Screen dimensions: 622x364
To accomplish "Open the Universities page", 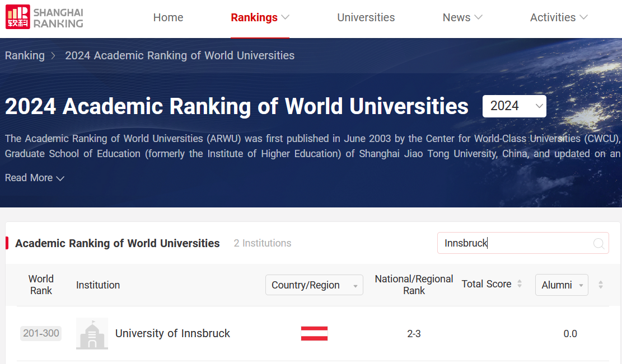I will click(x=366, y=17).
